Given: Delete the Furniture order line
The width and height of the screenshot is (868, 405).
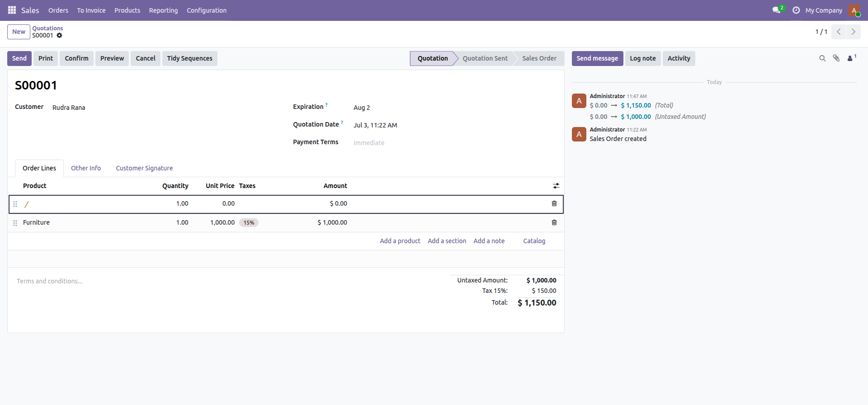Looking at the screenshot, I should [554, 222].
